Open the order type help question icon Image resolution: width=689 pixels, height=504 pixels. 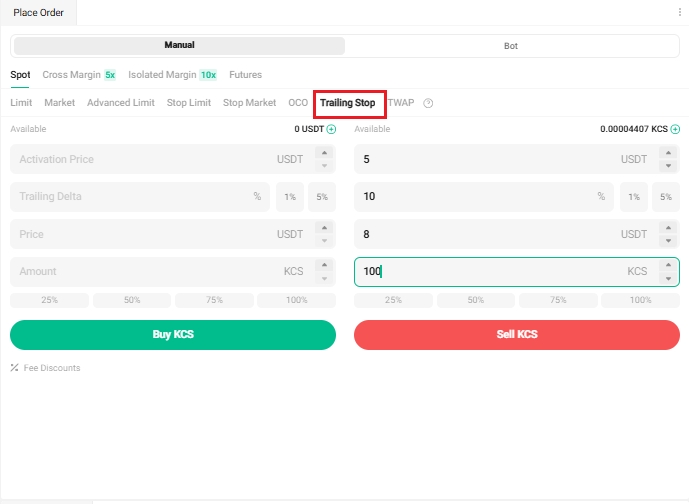tap(428, 103)
